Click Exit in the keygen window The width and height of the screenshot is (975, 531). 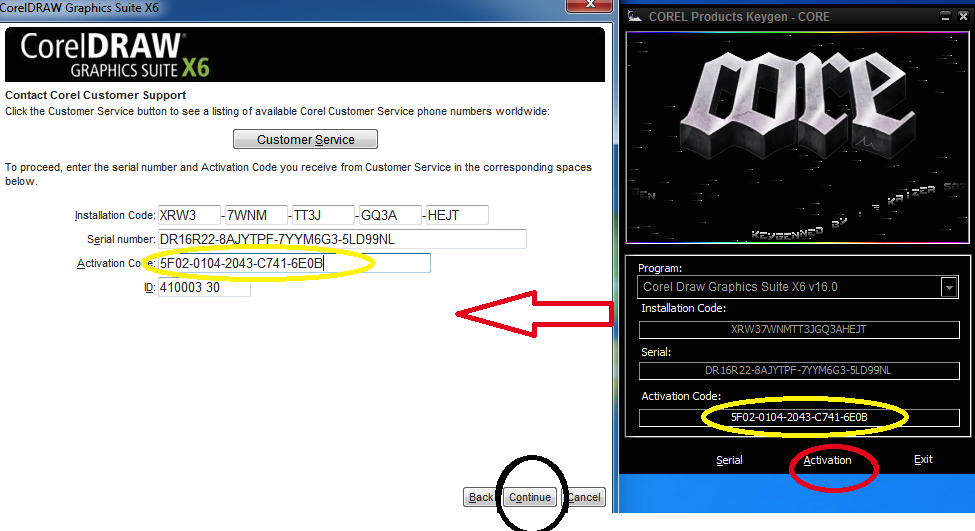[923, 459]
